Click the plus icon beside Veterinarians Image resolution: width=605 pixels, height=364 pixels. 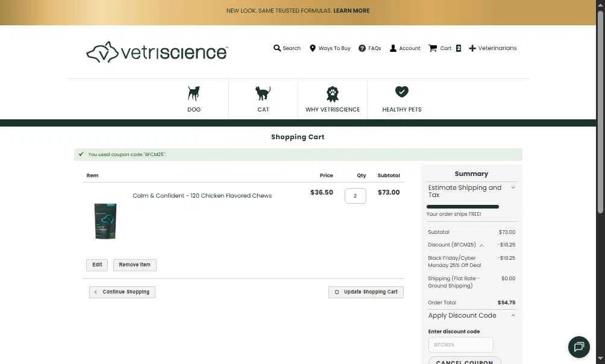tap(472, 48)
